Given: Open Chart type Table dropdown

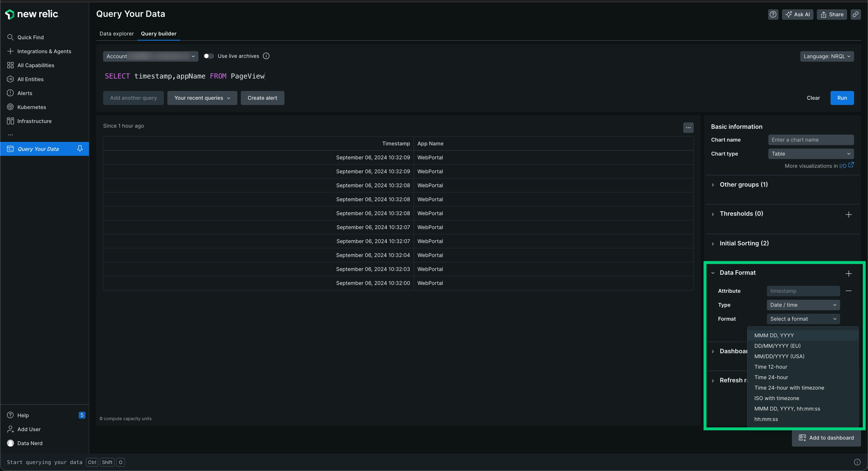Looking at the screenshot, I should tap(811, 154).
